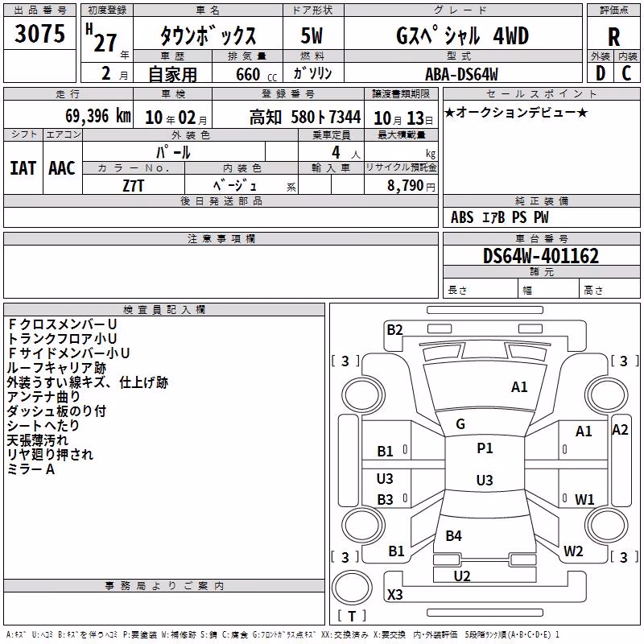Click the 注意事項欄 header
Image resolution: width=644 pixels, height=644 pixels.
(x=221, y=238)
